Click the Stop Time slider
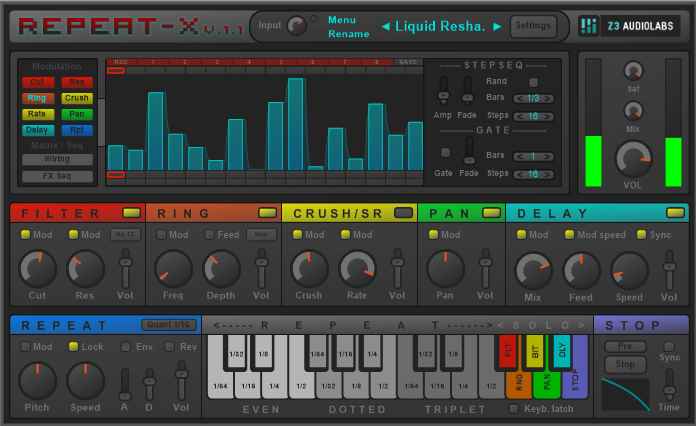 click(669, 383)
